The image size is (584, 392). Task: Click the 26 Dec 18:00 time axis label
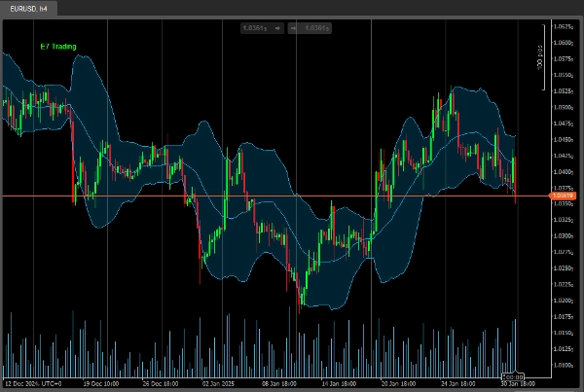pyautogui.click(x=161, y=383)
